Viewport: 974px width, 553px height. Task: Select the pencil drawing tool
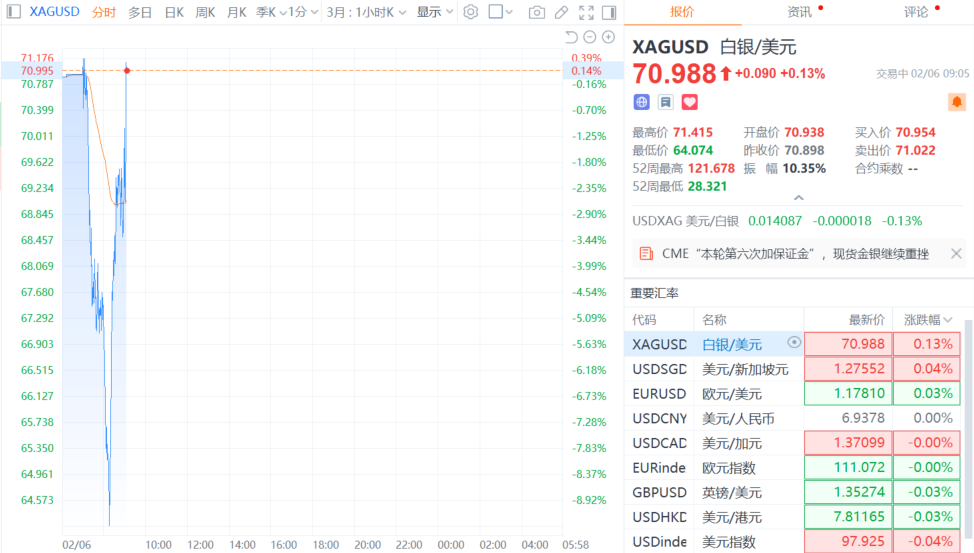[561, 12]
